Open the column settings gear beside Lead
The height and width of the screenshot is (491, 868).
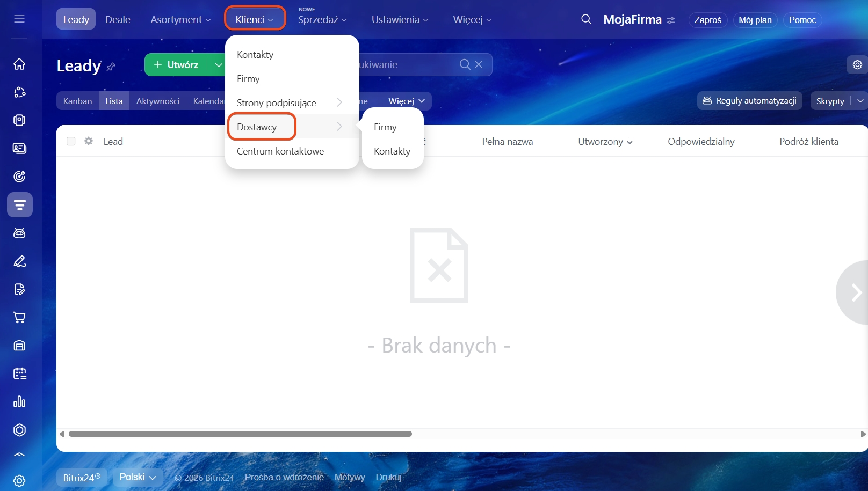(89, 141)
